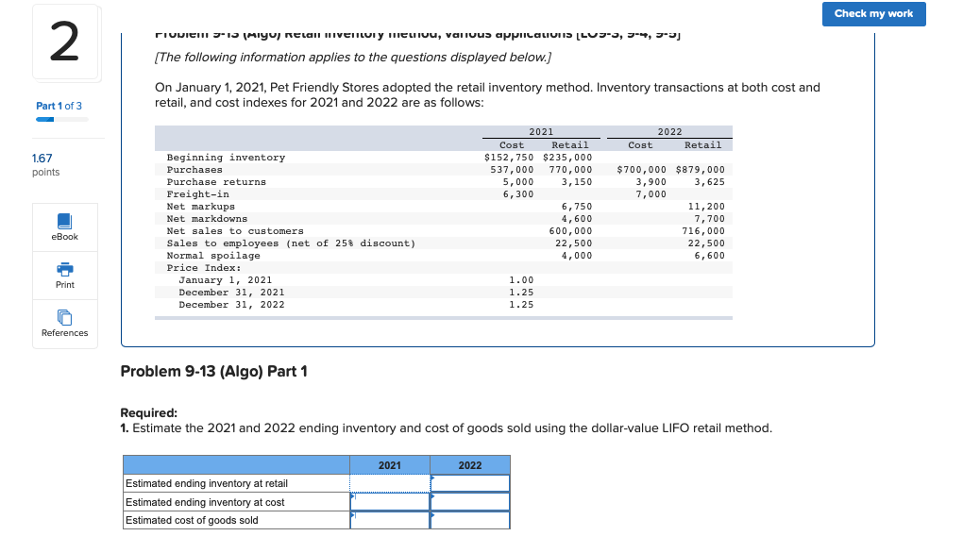Select 2022 cost of goods sold field

pos(470,520)
